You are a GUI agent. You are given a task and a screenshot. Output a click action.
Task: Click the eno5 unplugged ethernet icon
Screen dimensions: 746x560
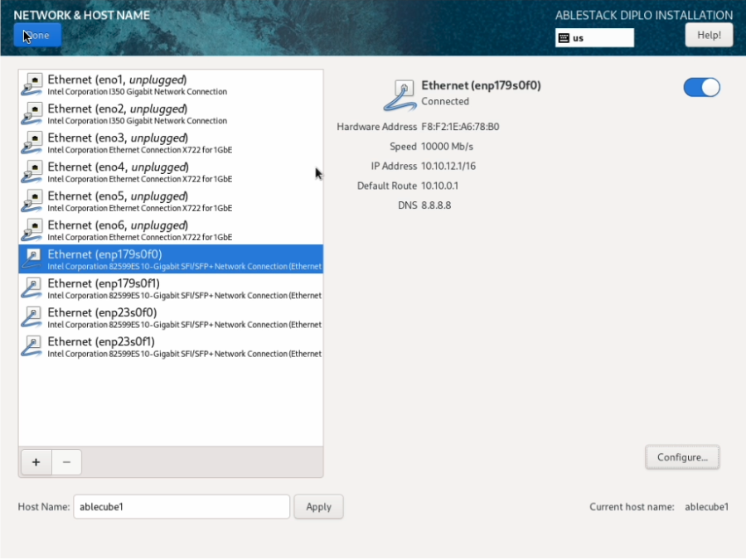click(32, 200)
